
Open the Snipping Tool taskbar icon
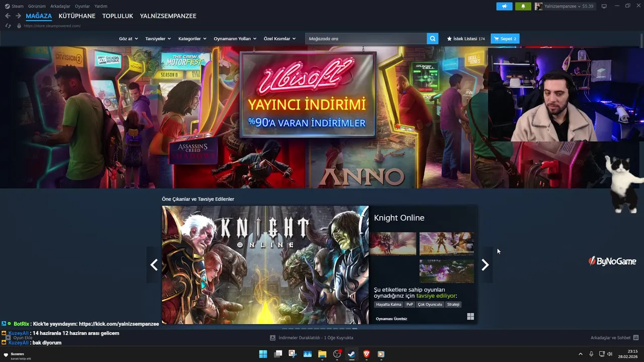coord(292,354)
